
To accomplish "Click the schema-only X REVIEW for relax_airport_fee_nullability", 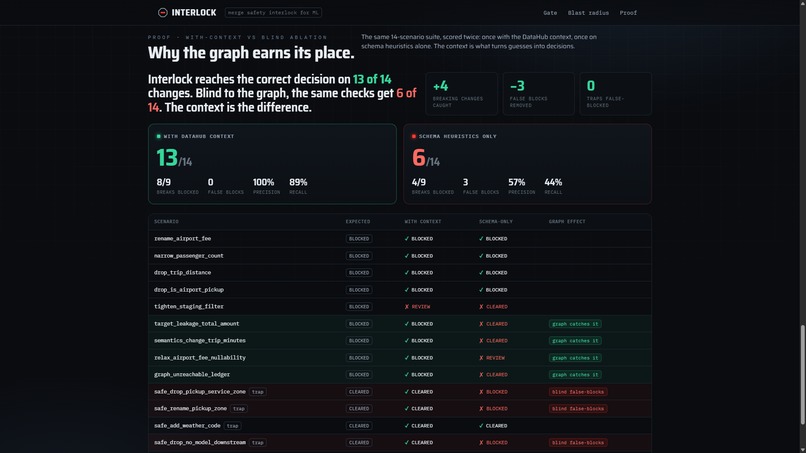I will pos(492,358).
